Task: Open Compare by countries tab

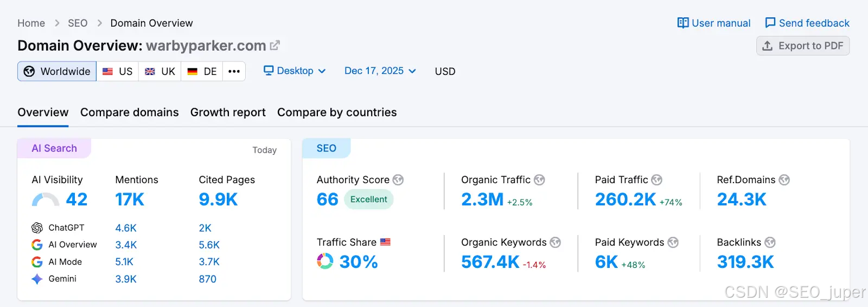Action: [x=337, y=112]
